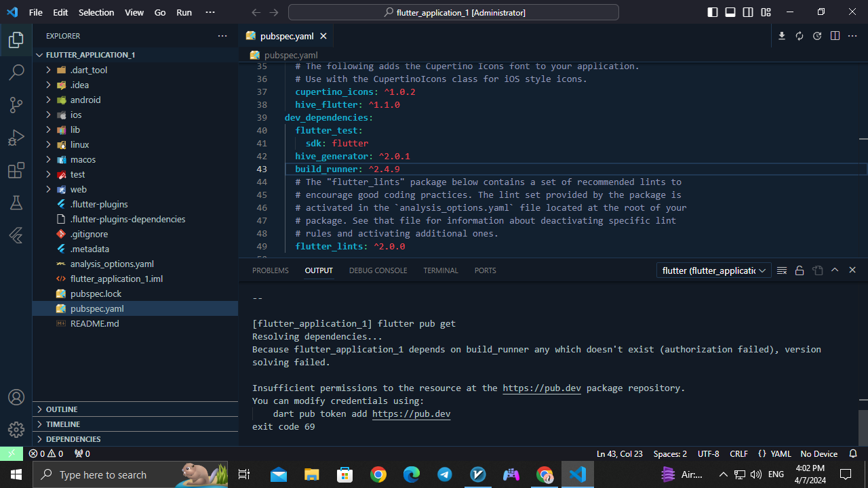Open Explorer Views and More Actions ellipsis
This screenshot has height=488, width=868.
click(x=222, y=36)
